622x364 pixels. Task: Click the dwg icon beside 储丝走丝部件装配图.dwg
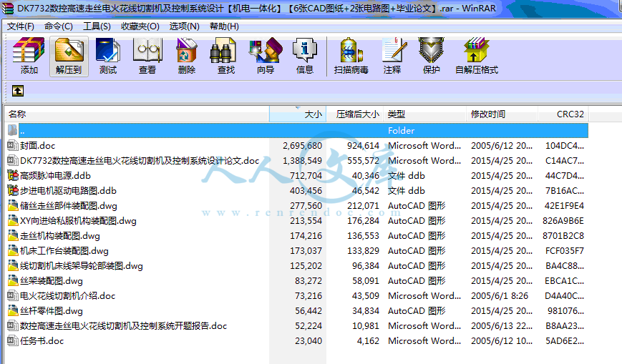(13, 205)
